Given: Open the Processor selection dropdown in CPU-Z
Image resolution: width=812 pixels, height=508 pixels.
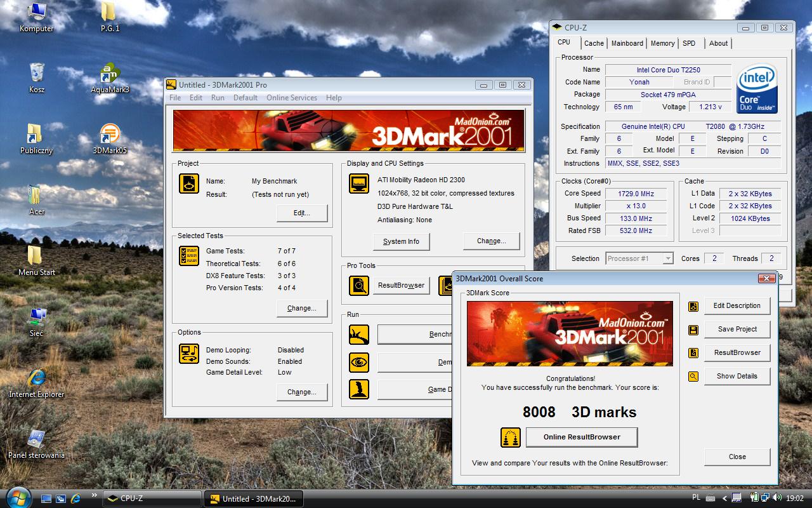Looking at the screenshot, I should coord(639,258).
